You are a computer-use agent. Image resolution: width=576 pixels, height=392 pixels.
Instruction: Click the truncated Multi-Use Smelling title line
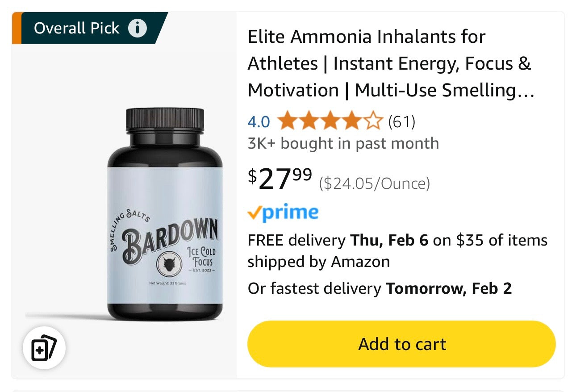(391, 90)
